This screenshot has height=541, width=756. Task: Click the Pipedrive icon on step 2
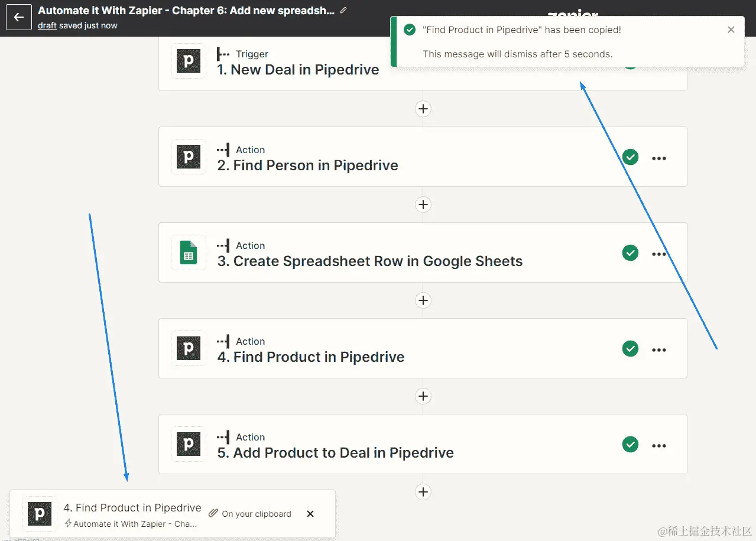(189, 157)
